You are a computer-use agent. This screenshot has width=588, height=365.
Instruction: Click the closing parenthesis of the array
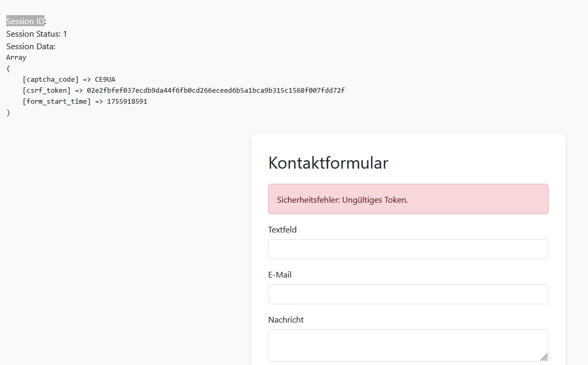8,113
